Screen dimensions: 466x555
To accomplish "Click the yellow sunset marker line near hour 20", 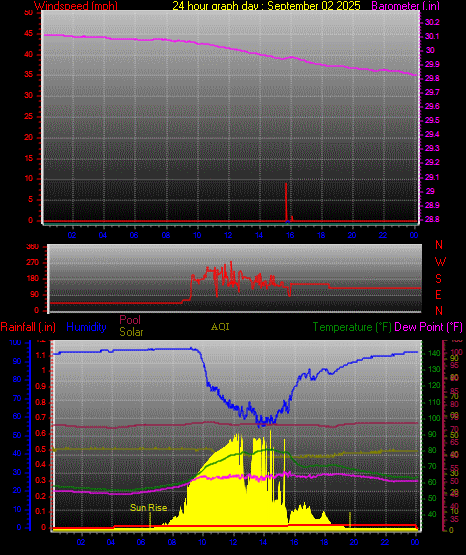I will coord(350,520).
